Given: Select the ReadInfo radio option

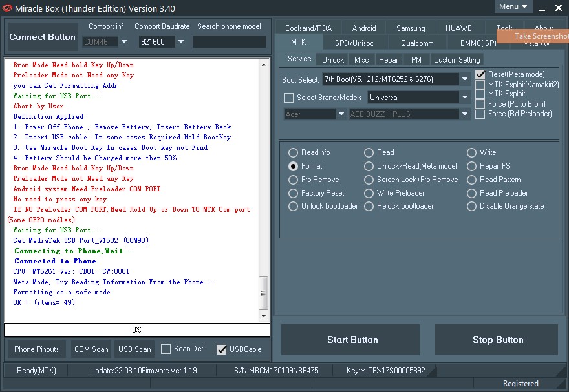Looking at the screenshot, I should 293,152.
